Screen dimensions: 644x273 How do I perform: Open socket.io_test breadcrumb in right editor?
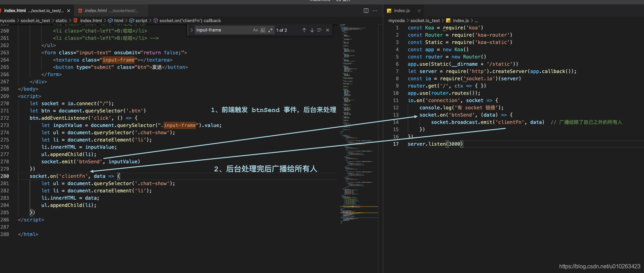[425, 20]
